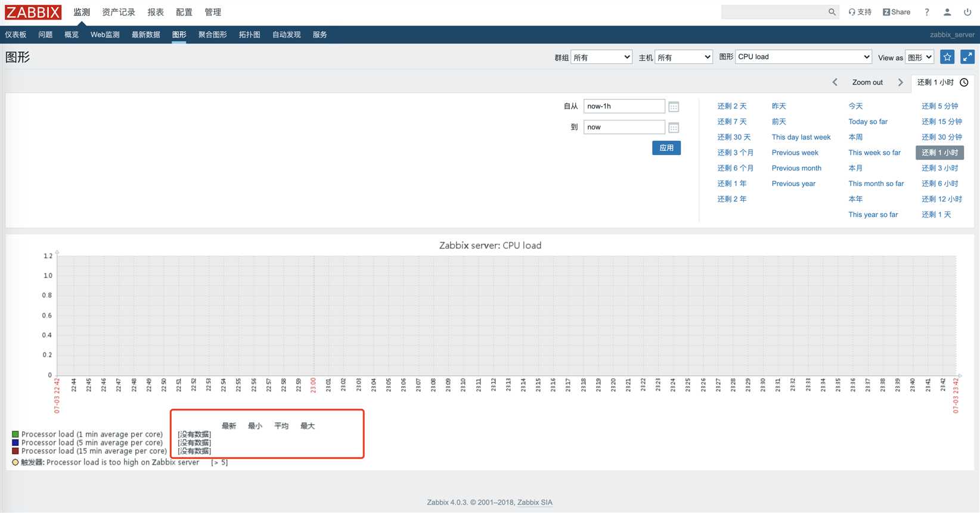Click the Zoom out button
The image size is (980, 513).
(867, 82)
